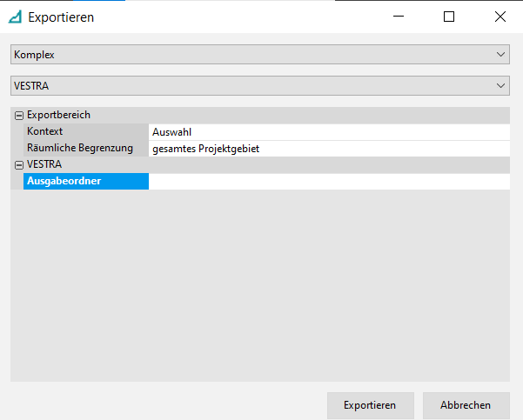Collapse the VESTRA property group
This screenshot has height=420, width=523.
click(x=18, y=164)
